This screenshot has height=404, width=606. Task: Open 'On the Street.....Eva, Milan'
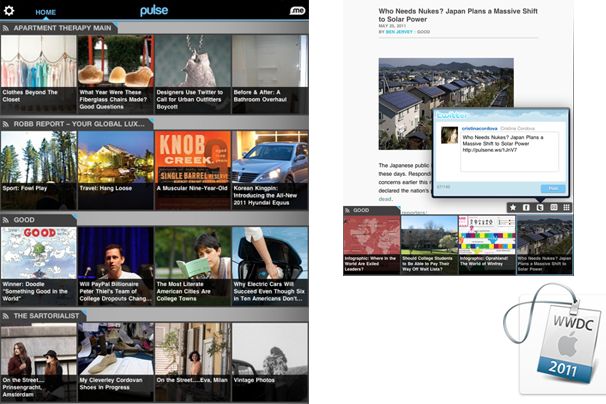coord(193,362)
